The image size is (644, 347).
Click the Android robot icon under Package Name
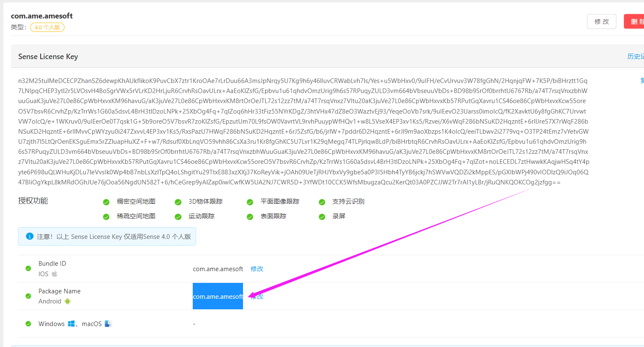(x=67, y=301)
